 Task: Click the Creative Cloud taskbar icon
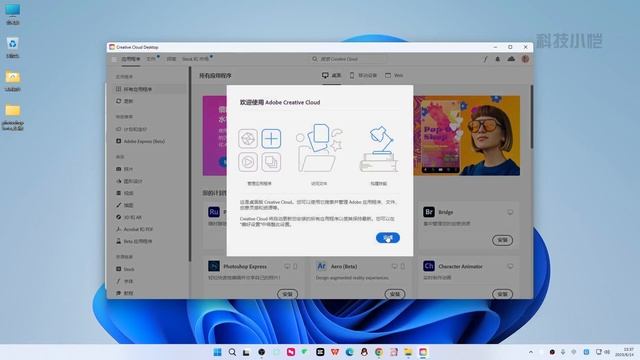point(423,352)
